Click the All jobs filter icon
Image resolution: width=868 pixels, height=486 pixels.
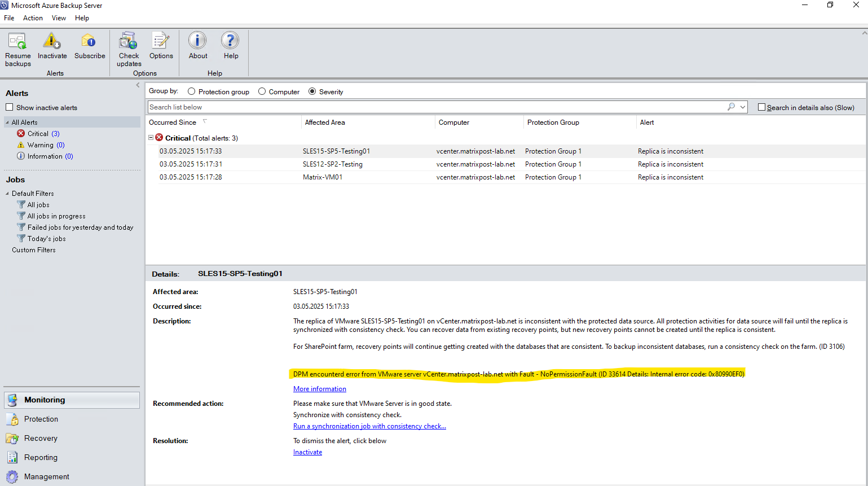click(x=21, y=205)
